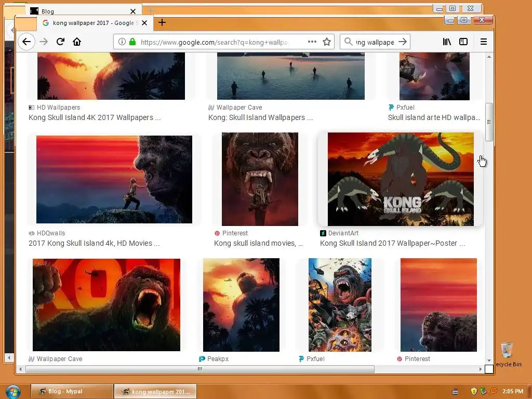Open the DeviantArt Kong Skull Island poster thumbnail
Viewport: 532px width, 399px height.
(401, 179)
